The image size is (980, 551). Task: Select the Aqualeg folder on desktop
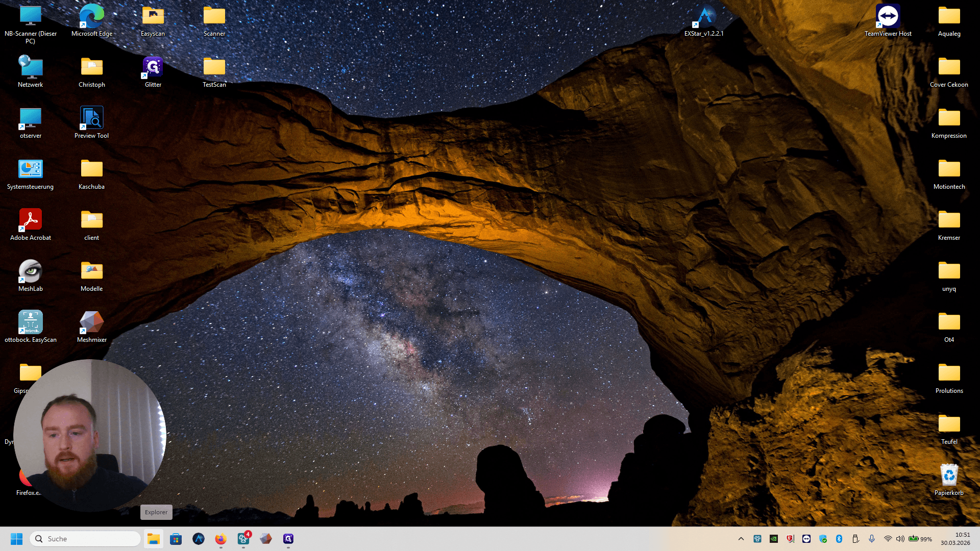point(949,21)
